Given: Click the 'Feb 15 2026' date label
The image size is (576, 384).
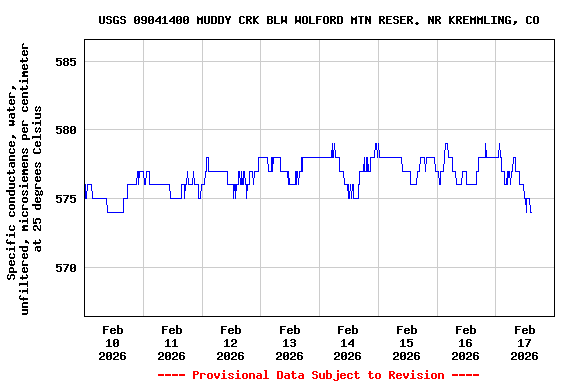Looking at the screenshot, I should [406, 343].
